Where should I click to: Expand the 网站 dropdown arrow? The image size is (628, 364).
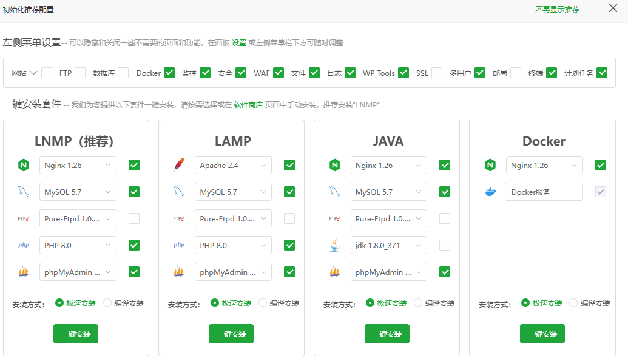[x=33, y=73]
